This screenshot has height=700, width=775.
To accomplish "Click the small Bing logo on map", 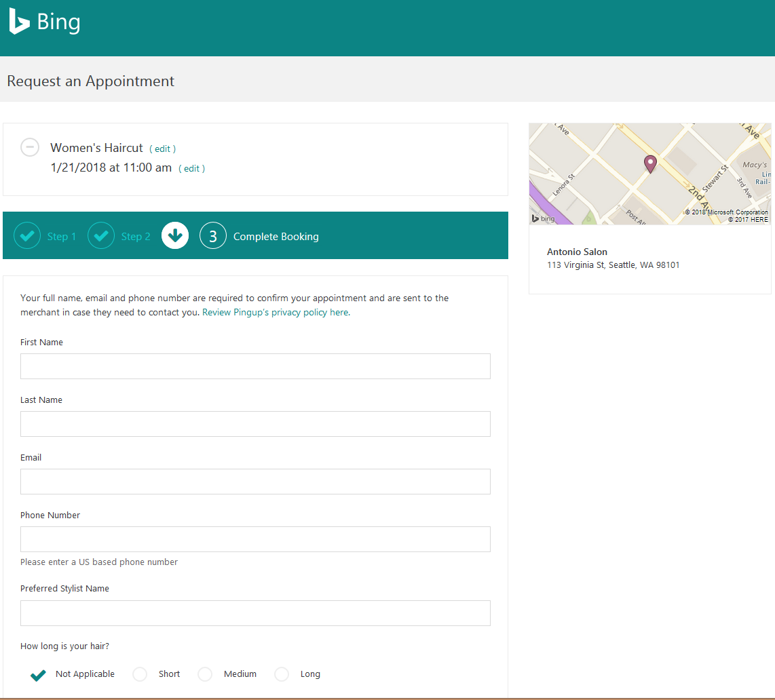I will (x=544, y=218).
